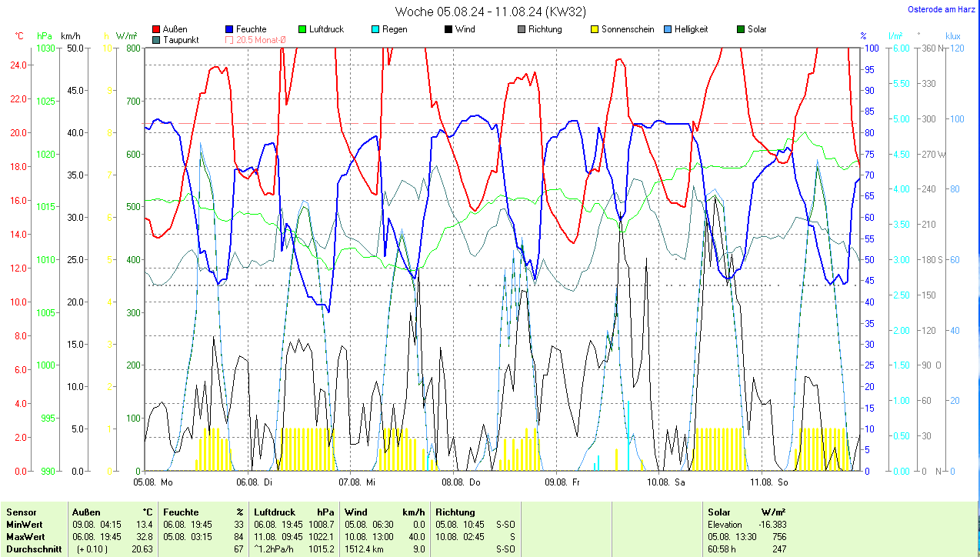The height and width of the screenshot is (557, 980).
Task: Toggle the Taupunkt legend marker
Action: [x=157, y=40]
